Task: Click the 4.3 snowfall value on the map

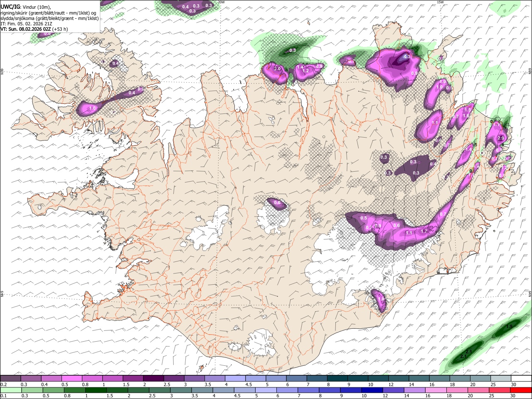Action: 407,57
